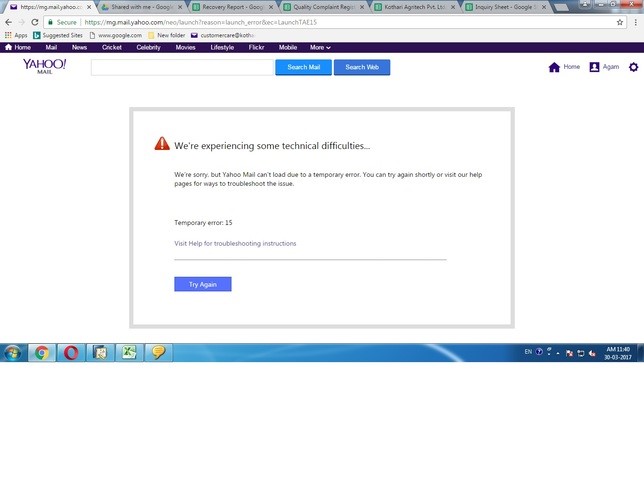
Task: Close the Recovery Report tab
Action: click(x=271, y=7)
